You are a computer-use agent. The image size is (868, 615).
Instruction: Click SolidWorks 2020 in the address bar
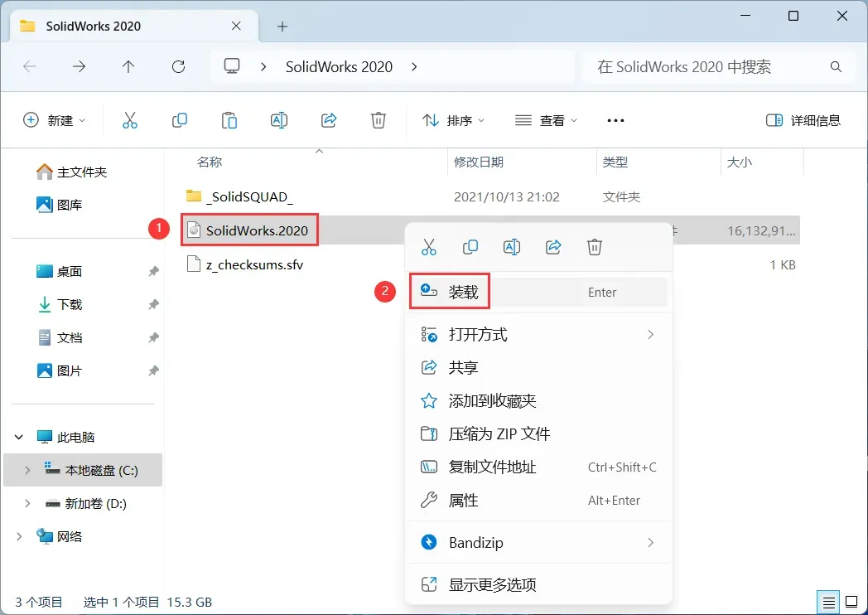tap(339, 67)
